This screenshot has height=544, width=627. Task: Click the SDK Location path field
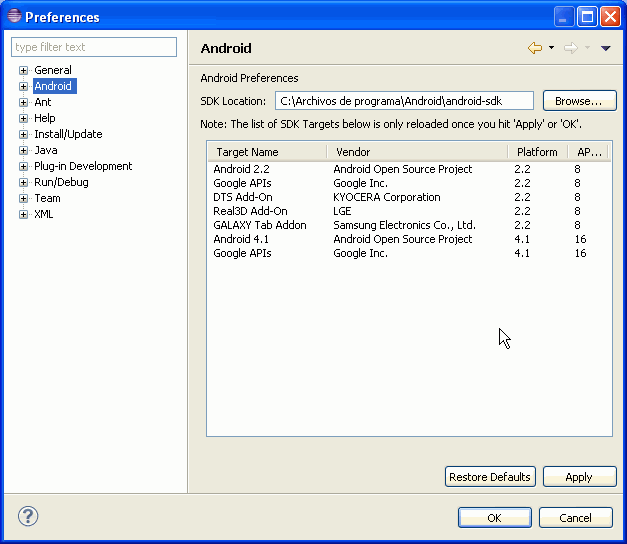click(x=404, y=101)
